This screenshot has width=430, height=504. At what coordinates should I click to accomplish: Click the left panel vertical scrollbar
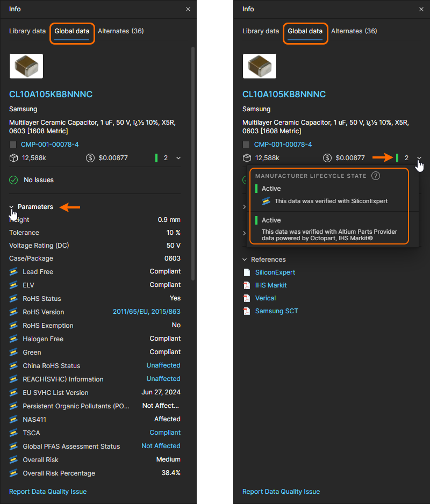click(193, 164)
